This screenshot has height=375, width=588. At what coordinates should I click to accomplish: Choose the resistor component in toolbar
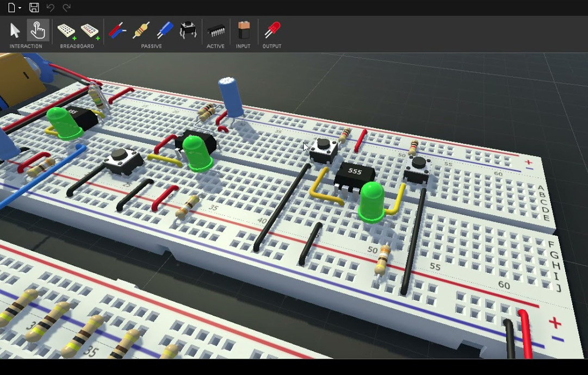click(x=141, y=30)
